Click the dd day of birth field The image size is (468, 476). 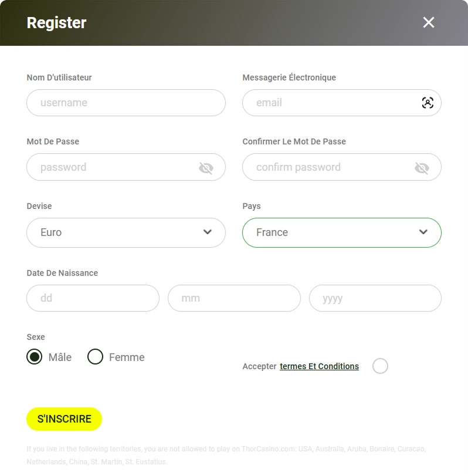point(93,298)
